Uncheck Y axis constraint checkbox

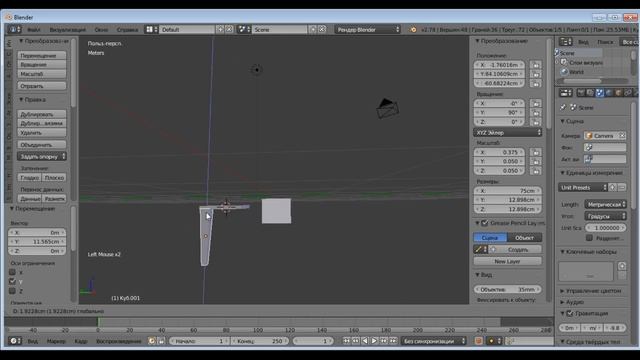coord(12,281)
